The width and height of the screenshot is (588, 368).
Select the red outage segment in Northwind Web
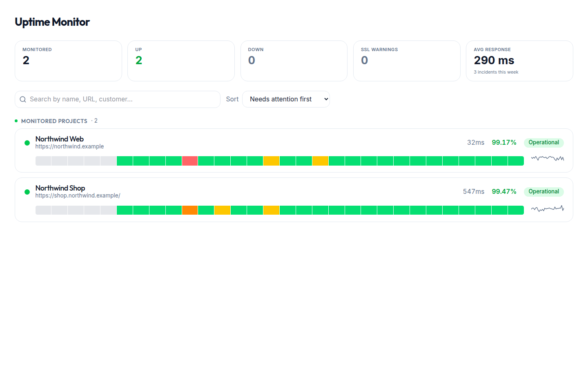[190, 161]
